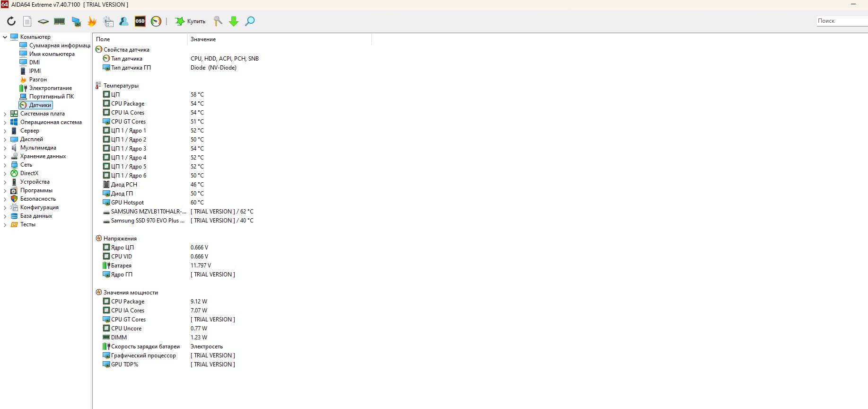Click the blue user silhouette toolbar icon
Viewport: 868px width, 409px height.
124,21
